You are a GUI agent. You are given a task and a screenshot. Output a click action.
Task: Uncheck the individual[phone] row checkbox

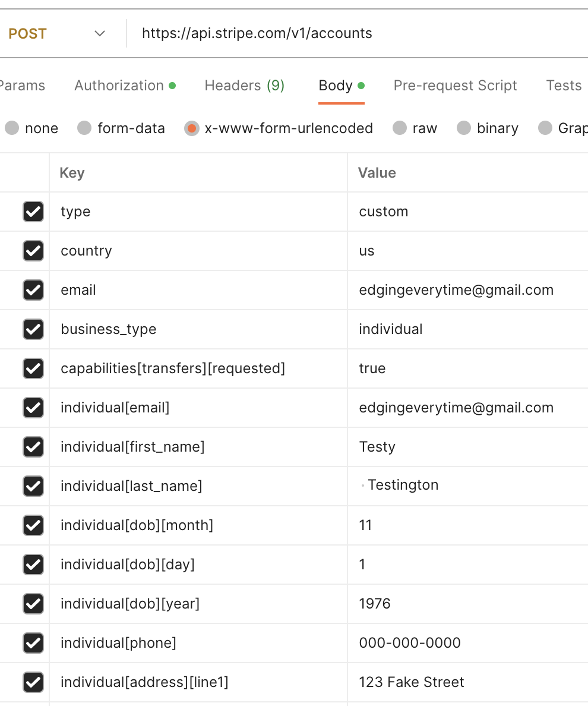(33, 642)
